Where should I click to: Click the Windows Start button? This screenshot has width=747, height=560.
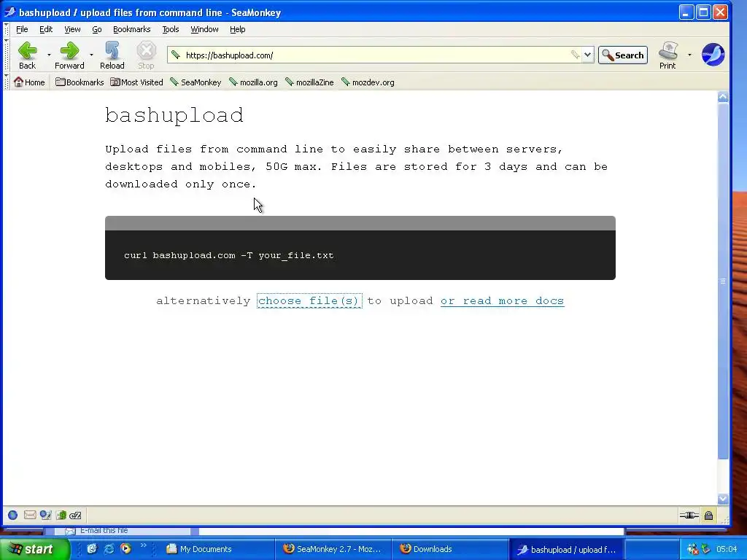(x=34, y=549)
